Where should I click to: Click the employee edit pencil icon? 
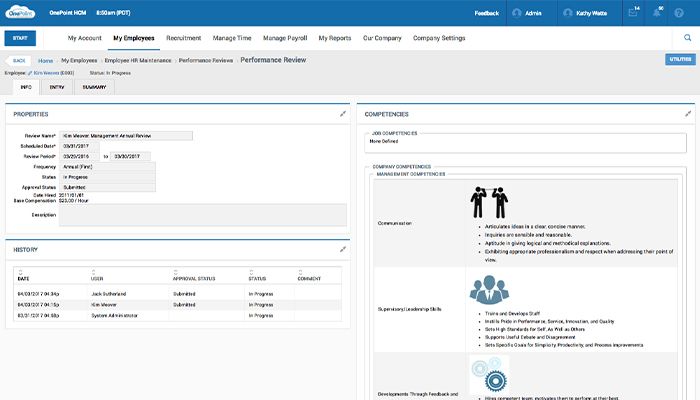click(x=30, y=73)
